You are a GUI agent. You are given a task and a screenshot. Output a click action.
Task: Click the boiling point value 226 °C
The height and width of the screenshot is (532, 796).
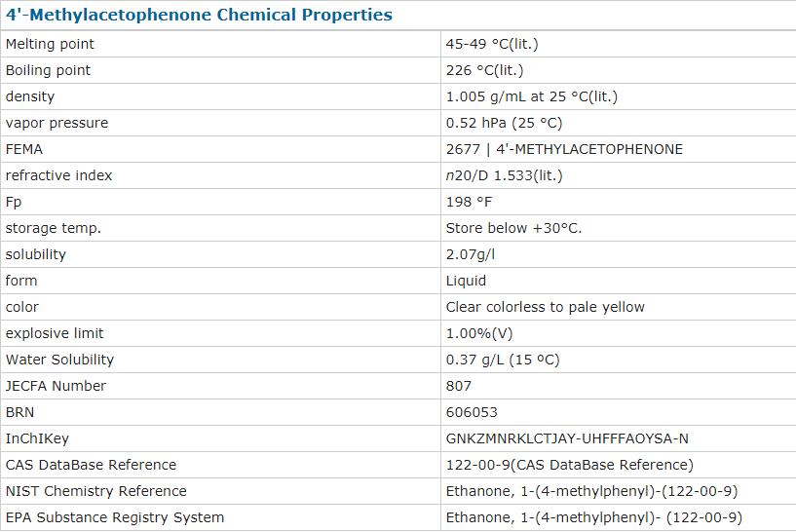484,70
